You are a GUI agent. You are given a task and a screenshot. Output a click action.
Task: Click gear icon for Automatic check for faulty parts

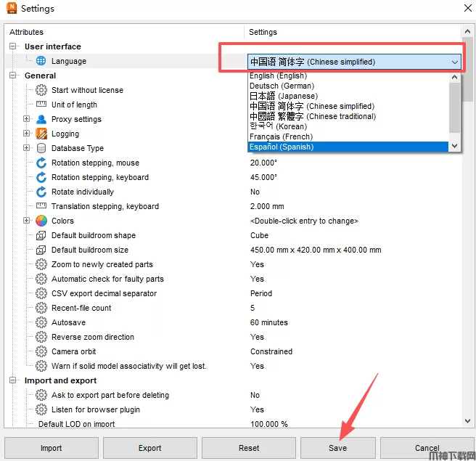[41, 279]
